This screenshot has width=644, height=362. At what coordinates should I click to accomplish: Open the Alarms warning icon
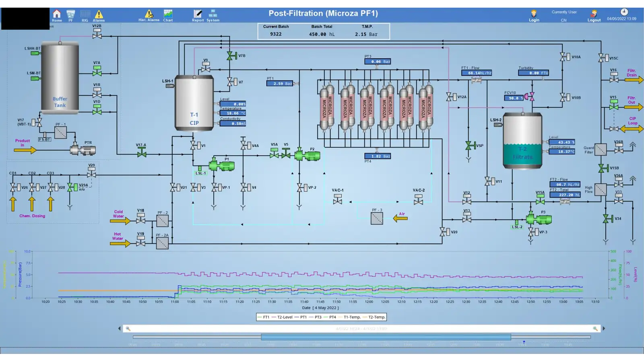tap(99, 15)
